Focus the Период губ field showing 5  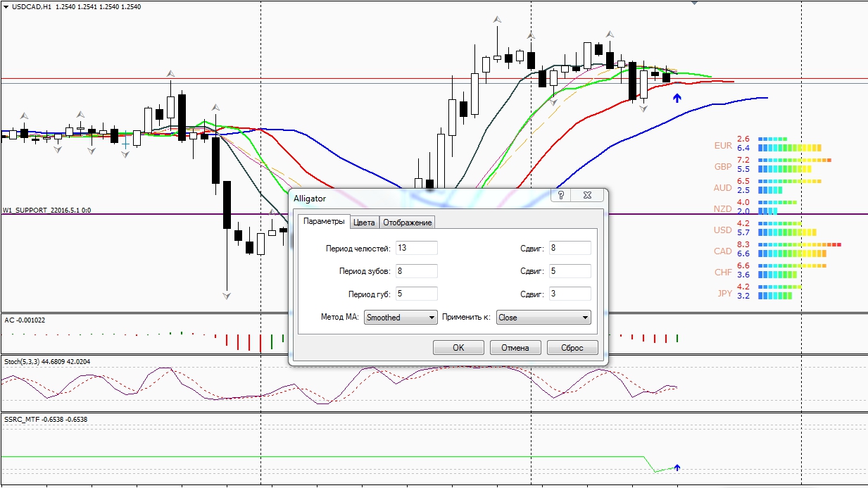tap(416, 294)
